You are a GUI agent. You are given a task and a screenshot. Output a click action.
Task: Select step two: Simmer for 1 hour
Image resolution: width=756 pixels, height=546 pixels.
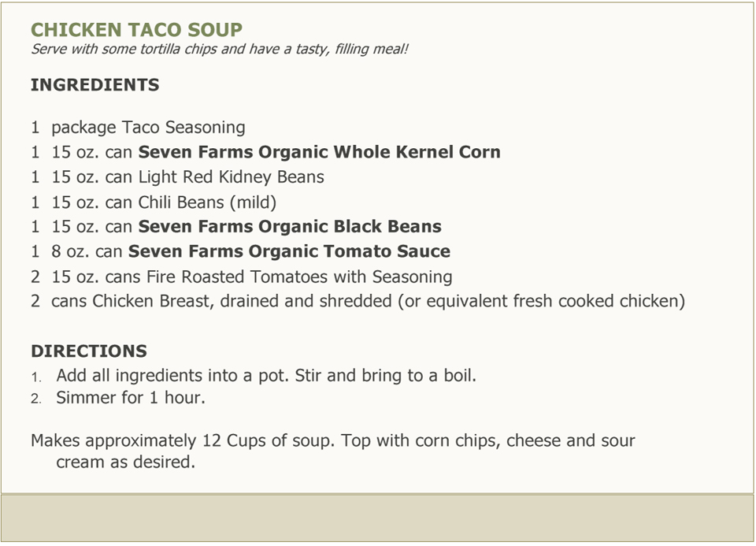(118, 397)
